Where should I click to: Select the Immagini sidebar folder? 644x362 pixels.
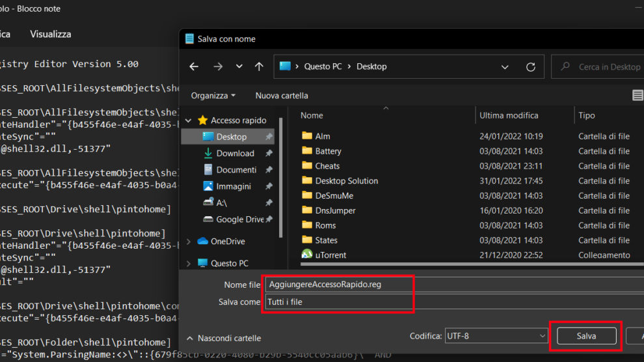click(234, 186)
